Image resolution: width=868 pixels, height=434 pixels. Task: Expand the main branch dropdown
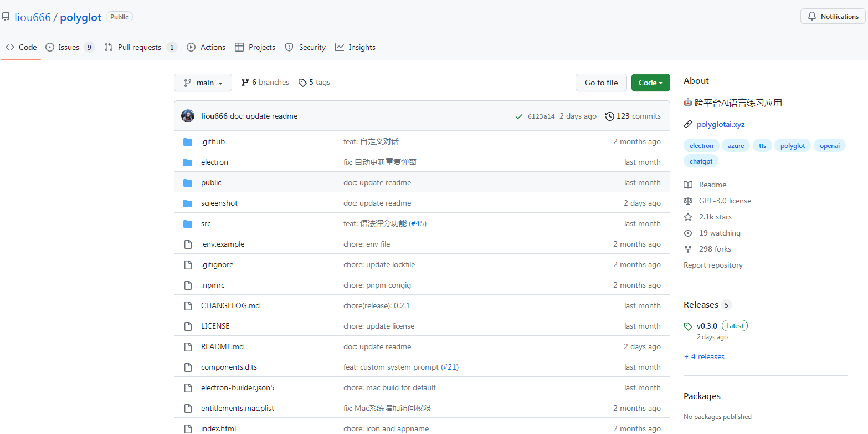pyautogui.click(x=203, y=83)
